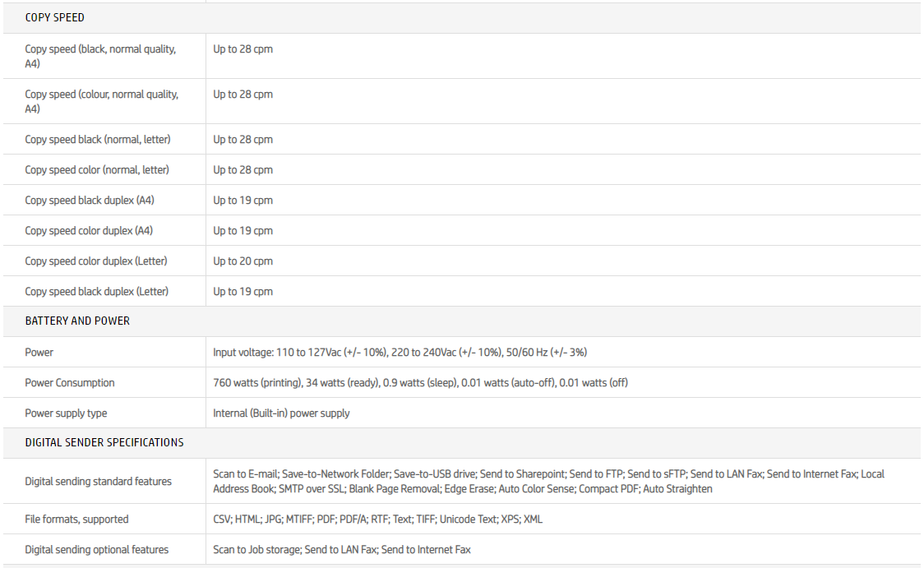Click the DIGITAL SENDER SPECIFICATIONS section header

click(104, 442)
